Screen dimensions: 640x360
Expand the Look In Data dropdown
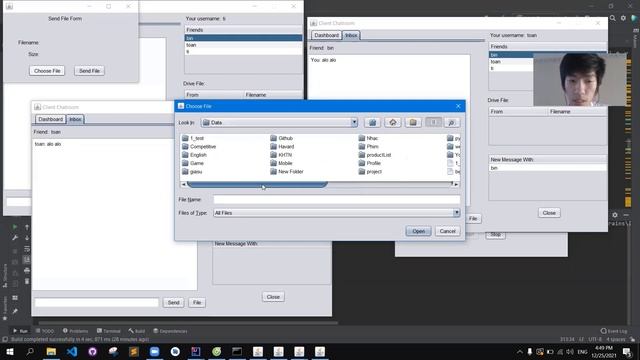(x=354, y=122)
